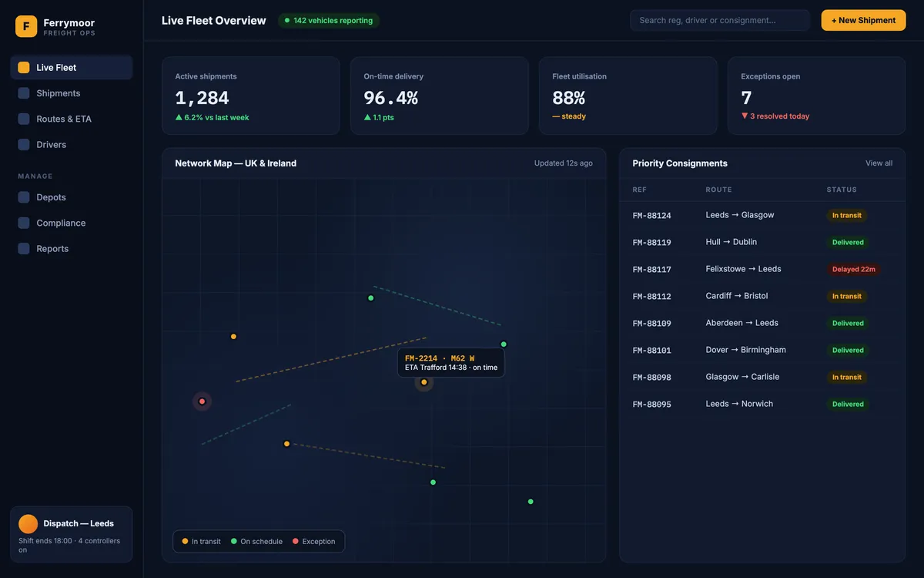Open the On-time delivery card
The image size is (924, 578).
440,96
